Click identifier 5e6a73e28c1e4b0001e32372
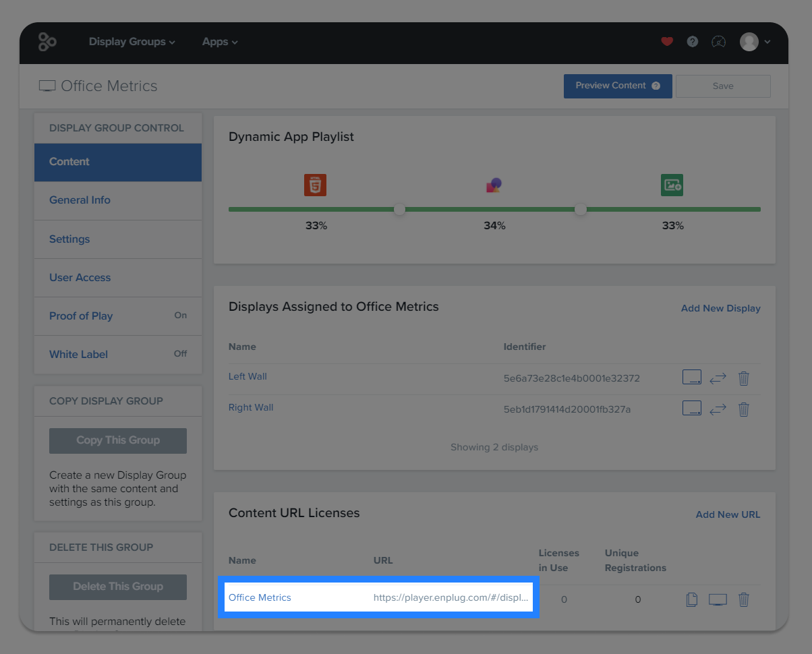This screenshot has height=654, width=812. [x=572, y=378]
